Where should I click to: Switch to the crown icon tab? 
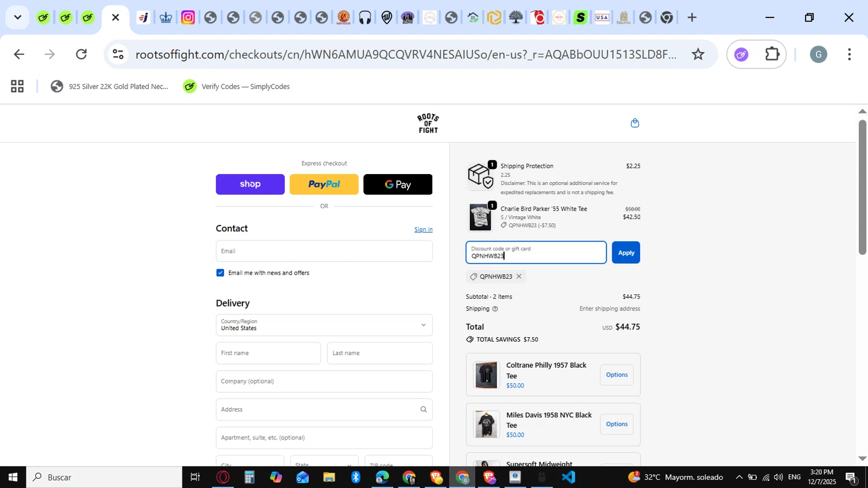(x=166, y=17)
